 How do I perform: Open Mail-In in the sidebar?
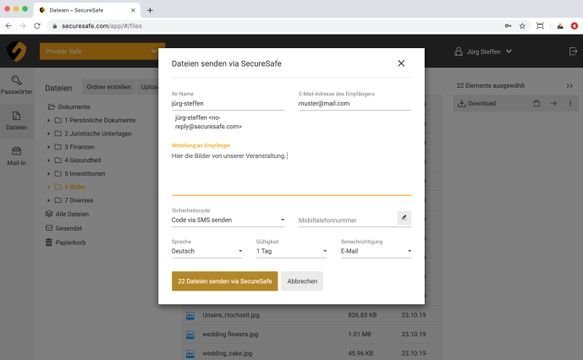(16, 156)
